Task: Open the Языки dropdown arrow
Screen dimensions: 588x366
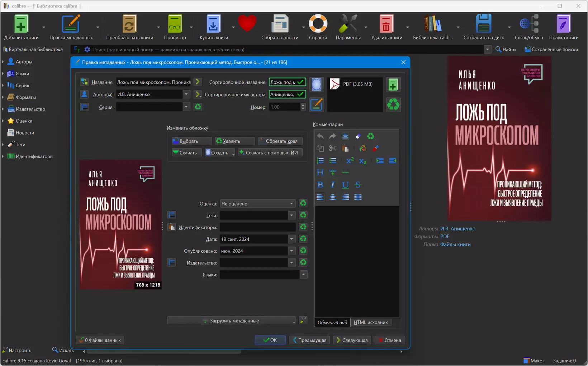Action: pyautogui.click(x=303, y=274)
